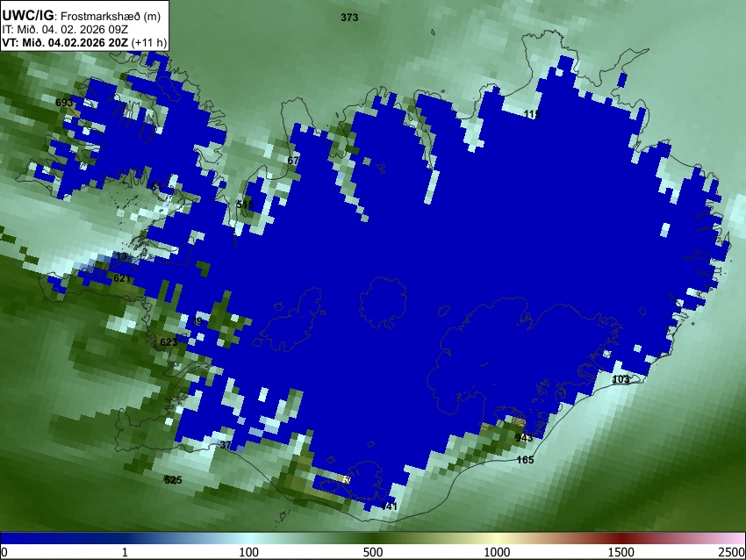Click the legend tick label 1
This screenshot has height=560, width=746.
[125, 552]
